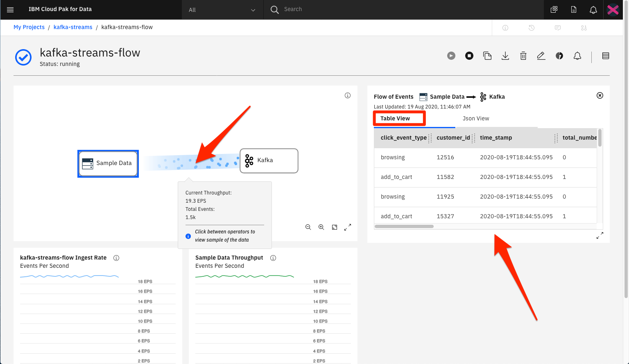Stop the running streams flow
Screen dimensions: 629x364
tap(469, 56)
